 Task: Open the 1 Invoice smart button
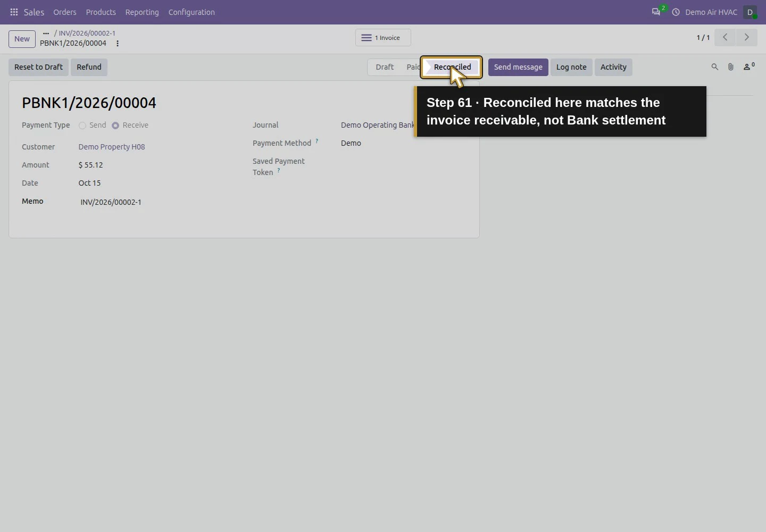(x=383, y=38)
